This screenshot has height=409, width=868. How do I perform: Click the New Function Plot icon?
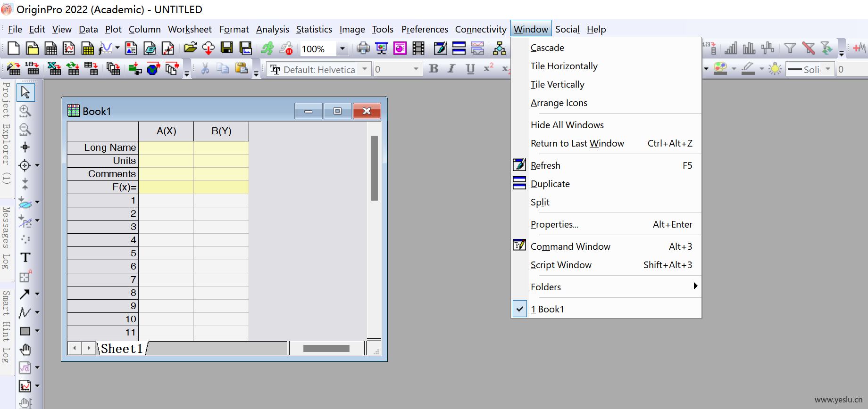click(105, 48)
